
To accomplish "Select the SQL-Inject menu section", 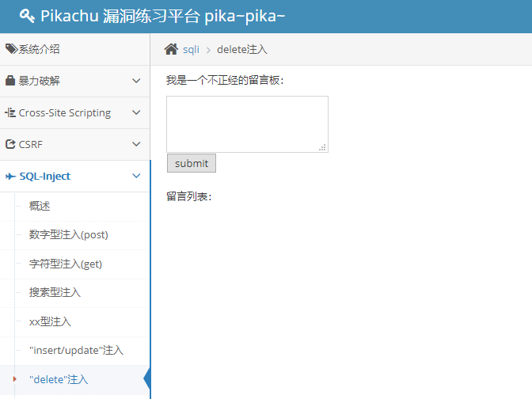I will [74, 176].
